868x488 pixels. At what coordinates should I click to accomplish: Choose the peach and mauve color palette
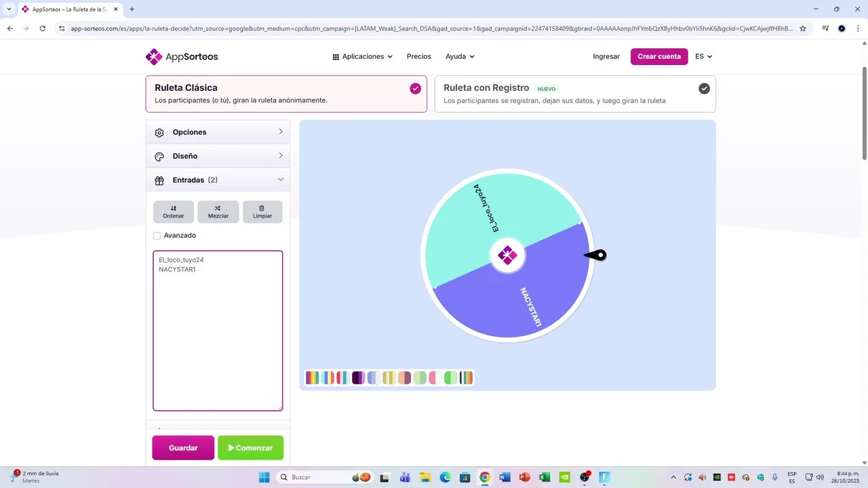[x=404, y=378]
